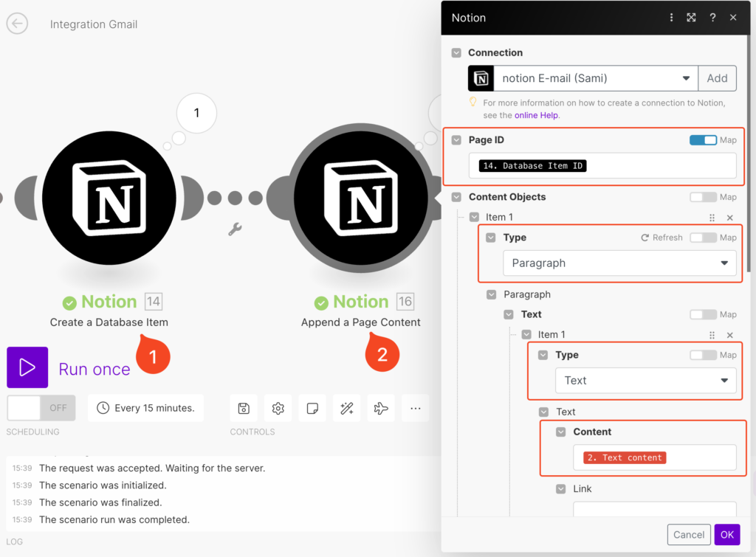Open scenario settings gear icon
Image resolution: width=756 pixels, height=557 pixels.
pyautogui.click(x=278, y=409)
